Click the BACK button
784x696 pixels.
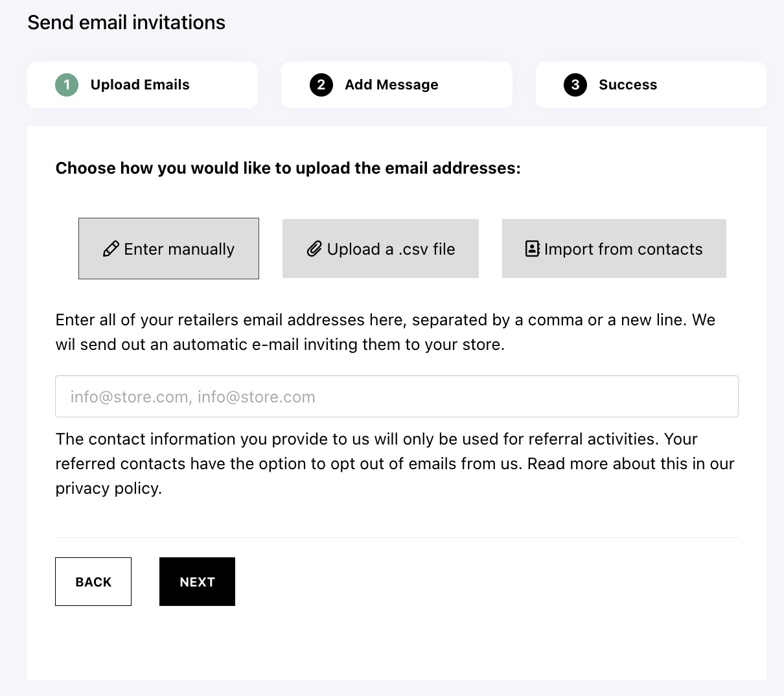93,582
